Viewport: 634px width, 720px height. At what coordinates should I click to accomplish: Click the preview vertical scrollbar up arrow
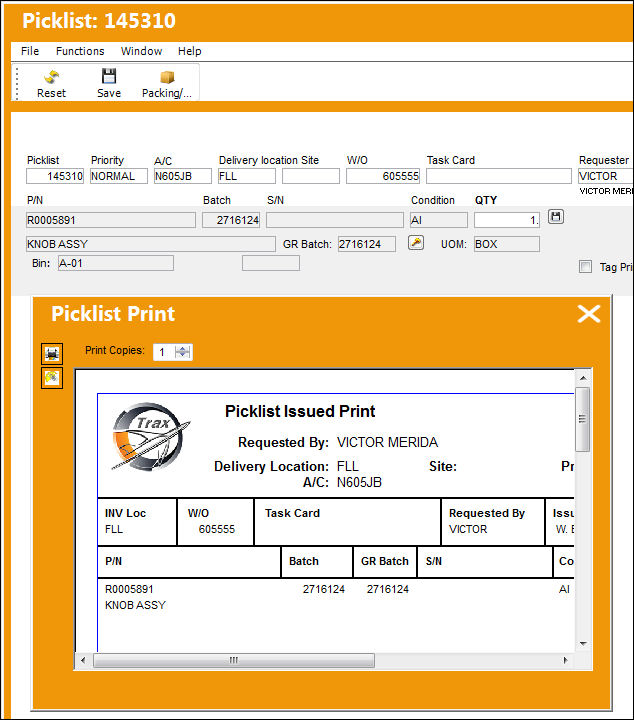tap(583, 378)
